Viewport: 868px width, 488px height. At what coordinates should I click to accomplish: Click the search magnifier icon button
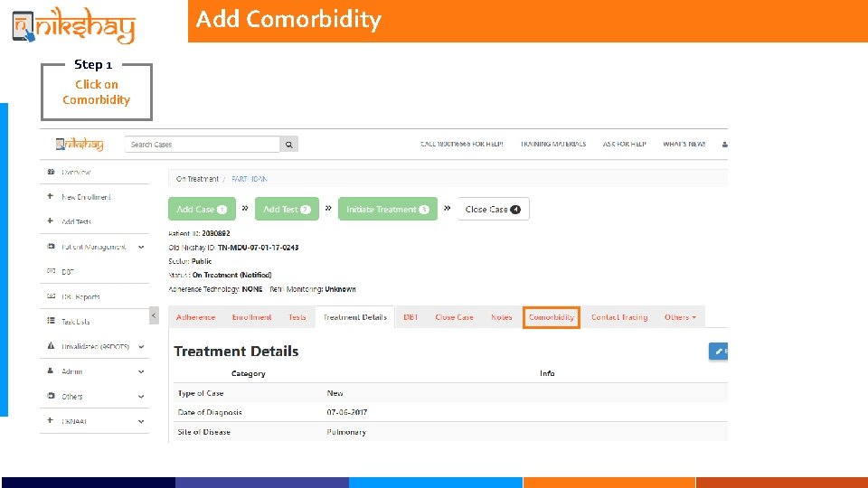point(289,145)
